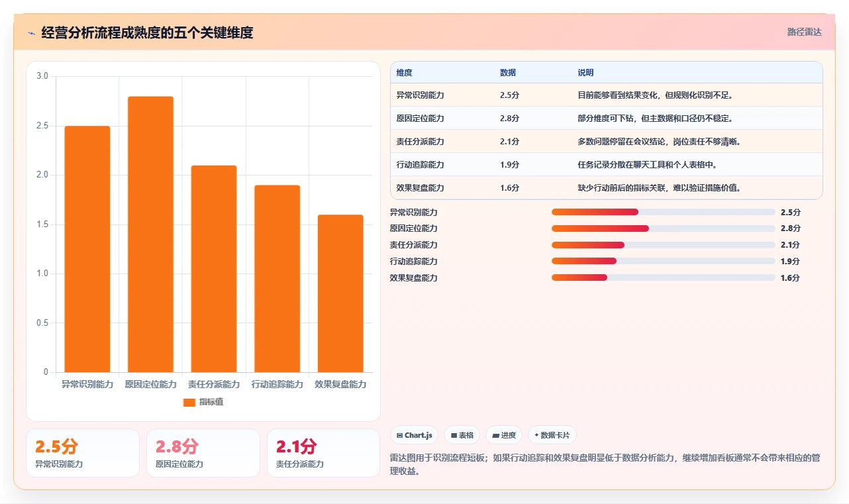Click the 行动追踪能力 bar in chart
The width and height of the screenshot is (849, 504).
277,279
